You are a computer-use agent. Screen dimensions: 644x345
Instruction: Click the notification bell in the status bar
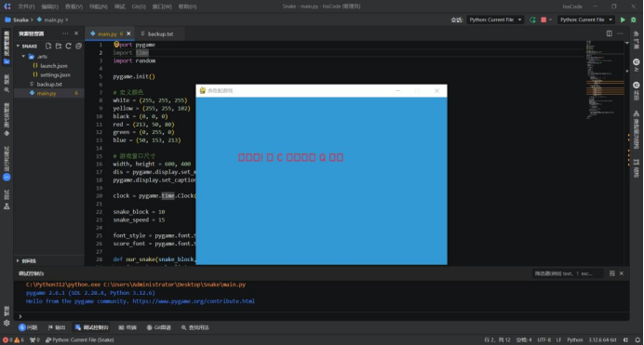pyautogui.click(x=637, y=340)
